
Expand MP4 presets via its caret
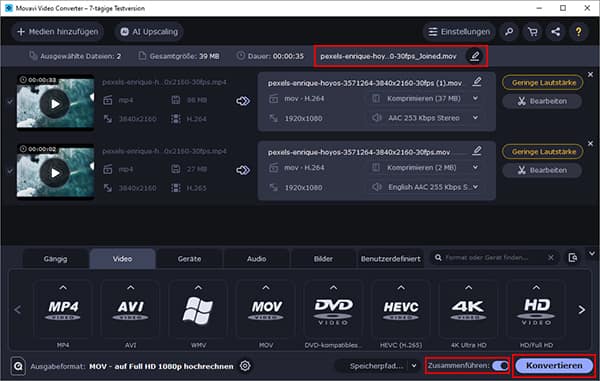pyautogui.click(x=63, y=287)
